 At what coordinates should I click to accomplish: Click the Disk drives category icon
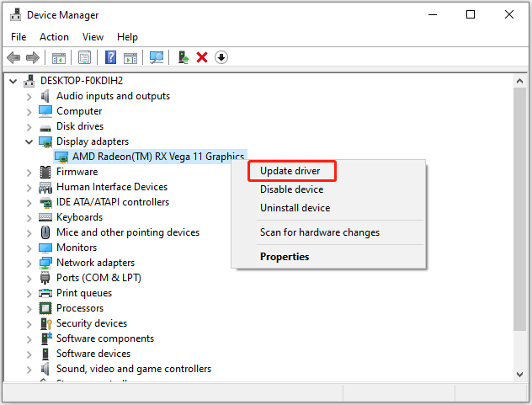point(45,128)
